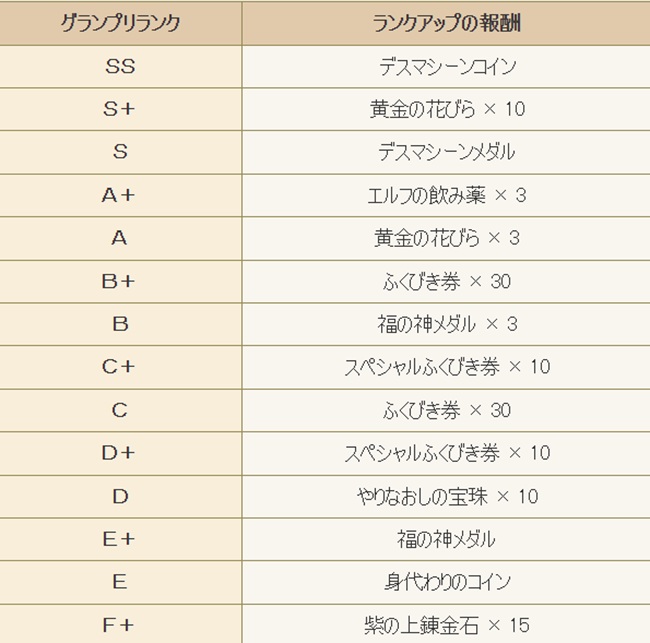
Task: Select the S+ rank cell
Action: 120,109
